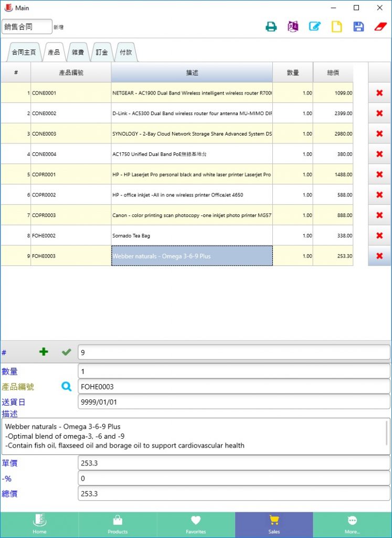Viewport: 392px width, 538px height.
Task: Open Products in bottom bar
Action: point(118,525)
